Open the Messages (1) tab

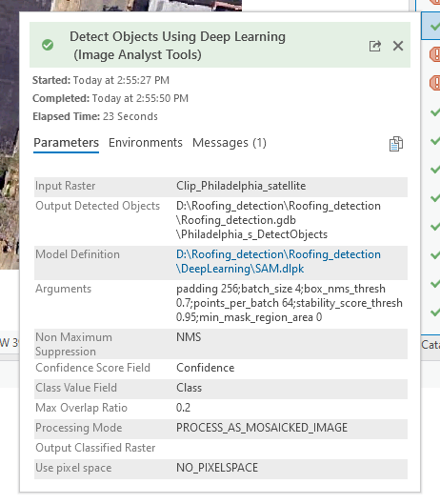(230, 143)
